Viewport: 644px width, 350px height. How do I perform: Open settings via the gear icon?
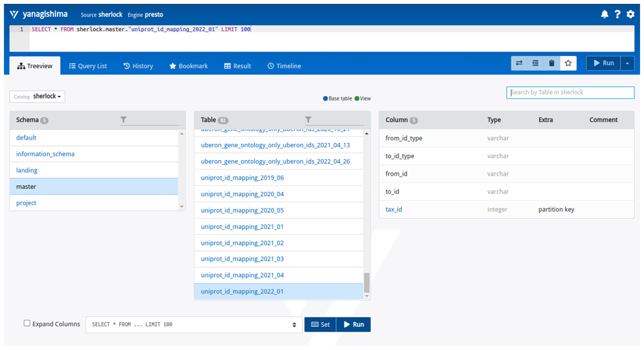click(630, 14)
